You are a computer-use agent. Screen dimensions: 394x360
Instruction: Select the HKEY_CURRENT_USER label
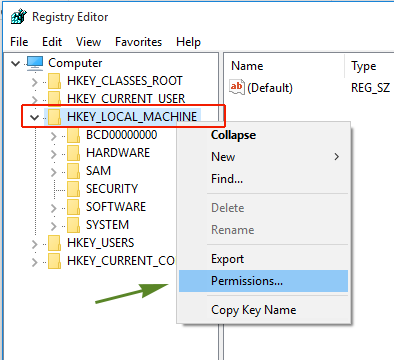[x=126, y=99]
